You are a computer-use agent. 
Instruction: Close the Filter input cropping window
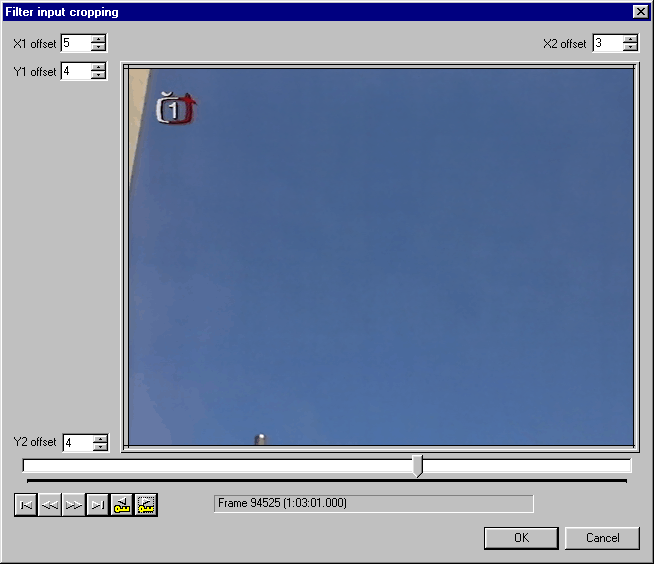pyautogui.click(x=641, y=12)
